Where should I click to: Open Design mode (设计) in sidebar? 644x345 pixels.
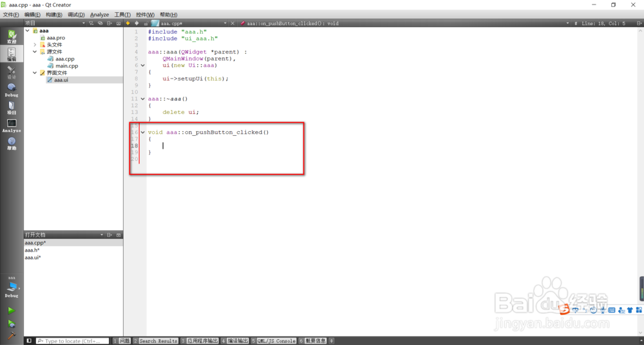coord(12,73)
